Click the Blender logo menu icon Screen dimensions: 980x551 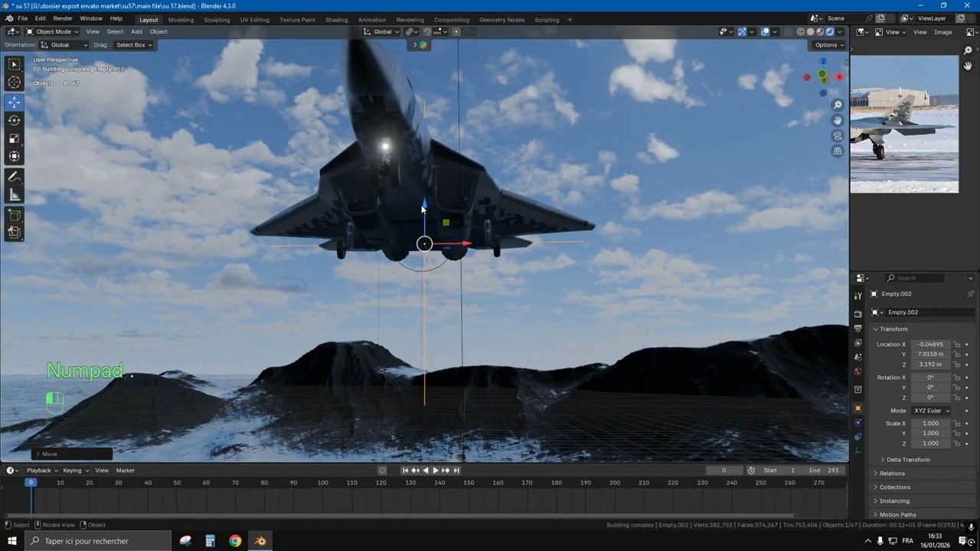pos(8,18)
